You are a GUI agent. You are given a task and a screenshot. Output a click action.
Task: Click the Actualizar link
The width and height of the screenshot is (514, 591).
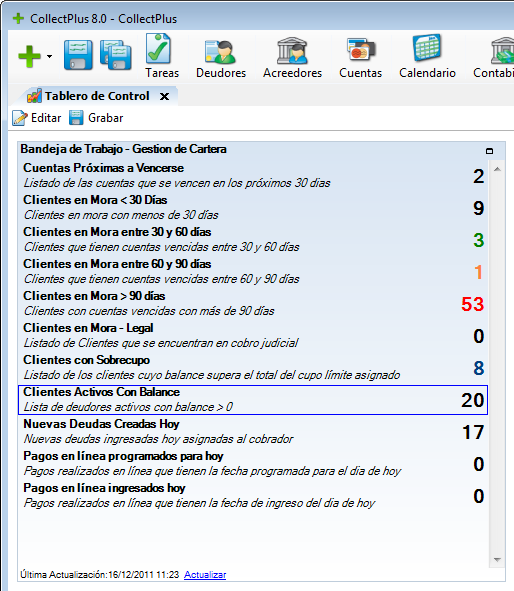point(205,575)
